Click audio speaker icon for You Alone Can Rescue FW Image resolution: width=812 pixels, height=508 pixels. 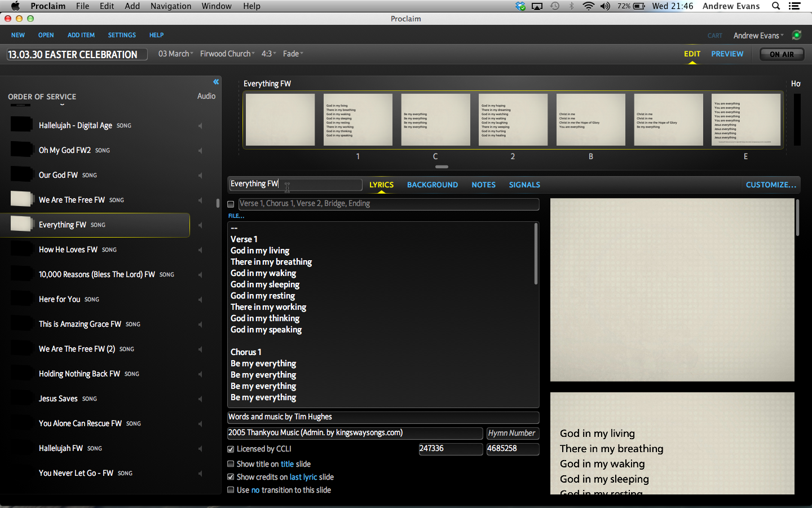pos(200,424)
